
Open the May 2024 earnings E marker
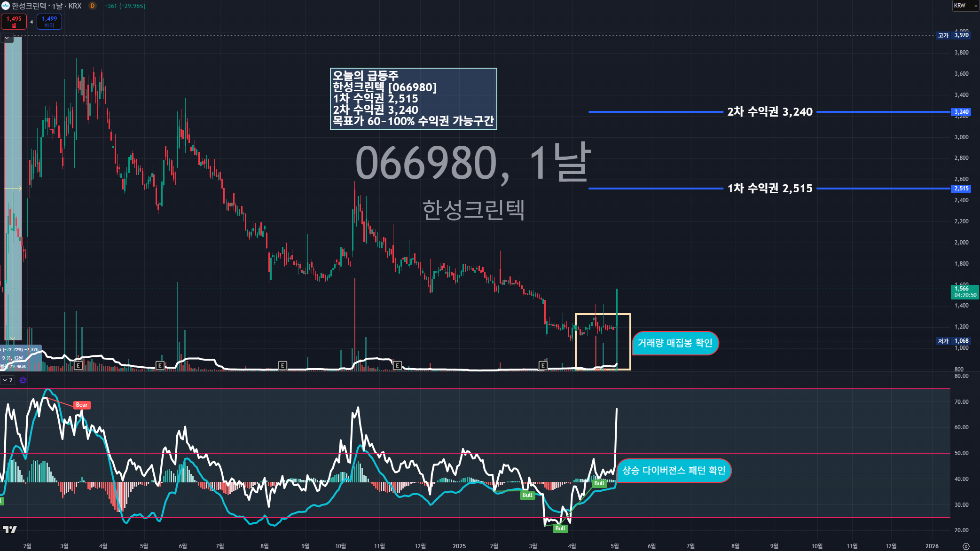click(x=160, y=365)
